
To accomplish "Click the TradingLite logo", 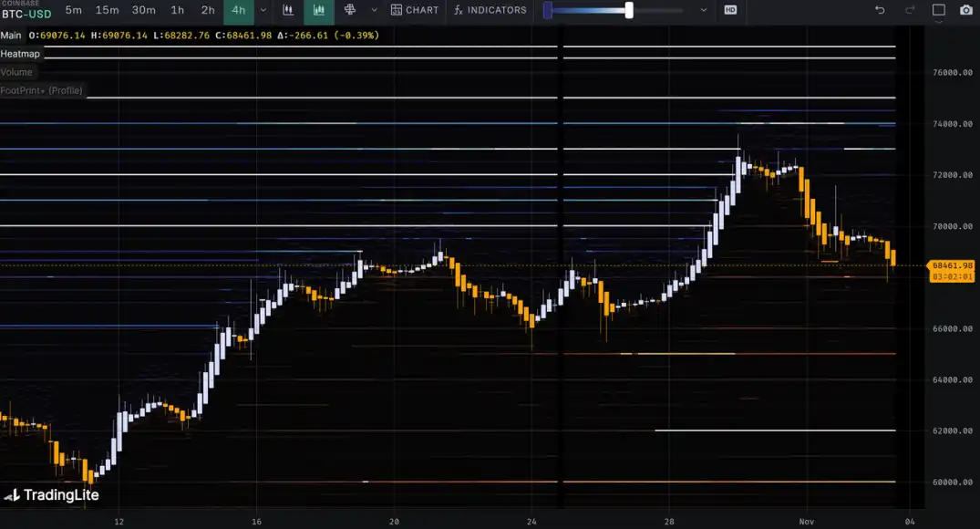I will [x=52, y=495].
